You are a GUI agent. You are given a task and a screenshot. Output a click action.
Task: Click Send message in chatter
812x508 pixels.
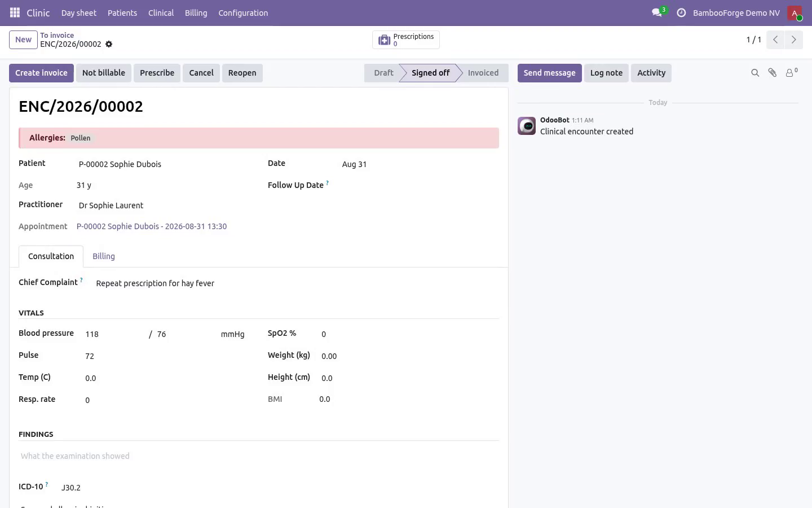550,73
